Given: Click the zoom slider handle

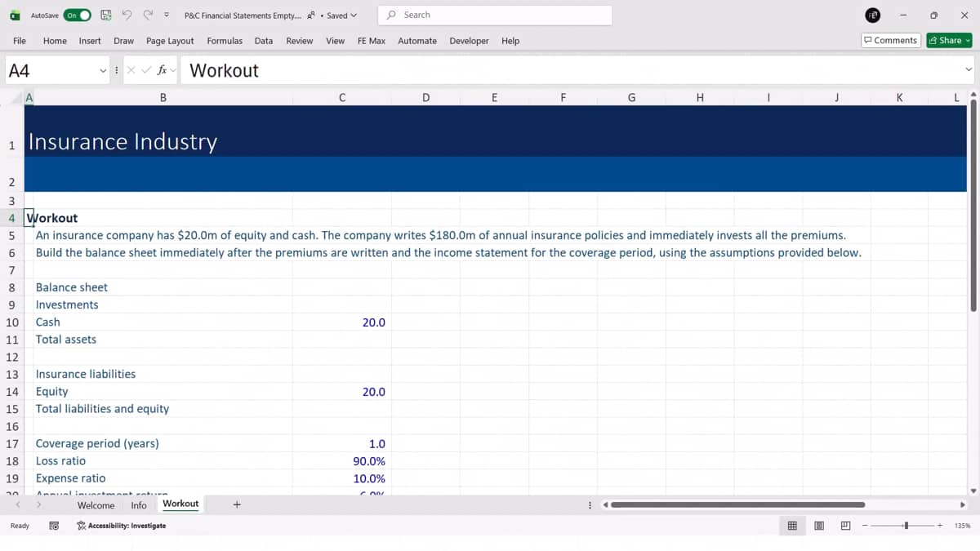Looking at the screenshot, I should click(906, 526).
